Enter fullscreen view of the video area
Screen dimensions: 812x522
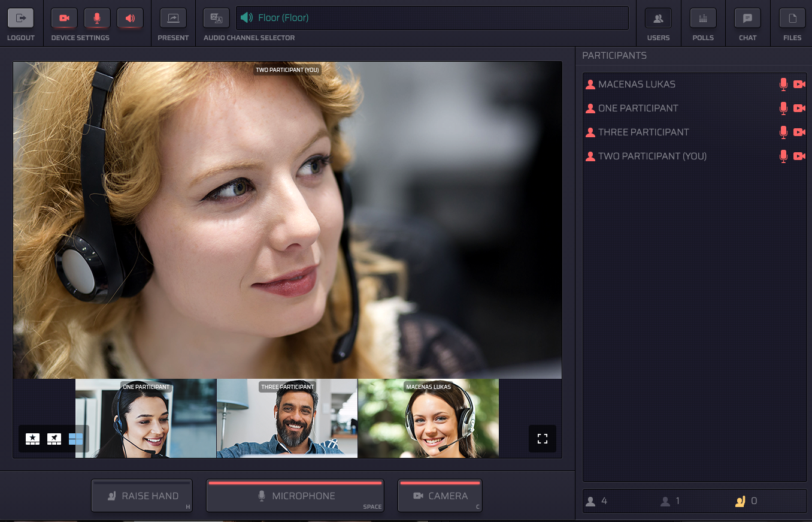[542, 439]
